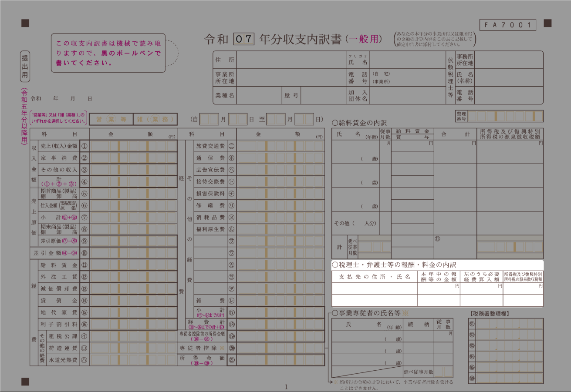Image resolution: width=571 pixels, height=392 pixels.
Task: Click the 旅費交通費 amount field
Action: pyautogui.click(x=280, y=146)
